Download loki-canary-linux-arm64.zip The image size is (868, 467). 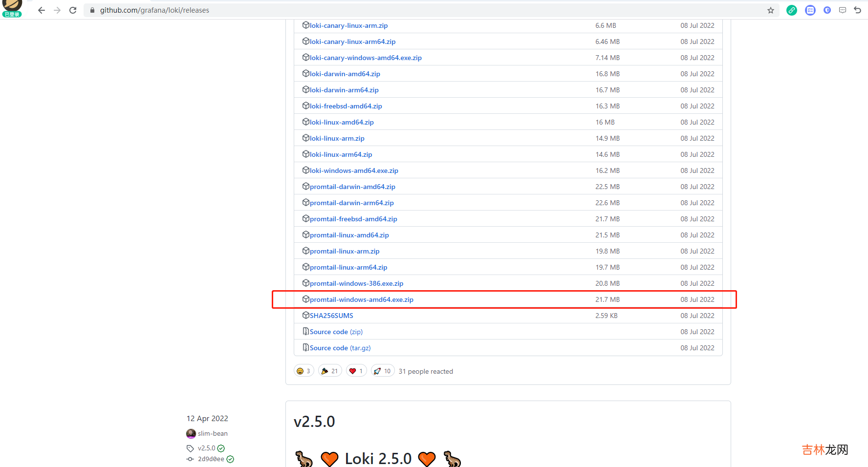[352, 42]
